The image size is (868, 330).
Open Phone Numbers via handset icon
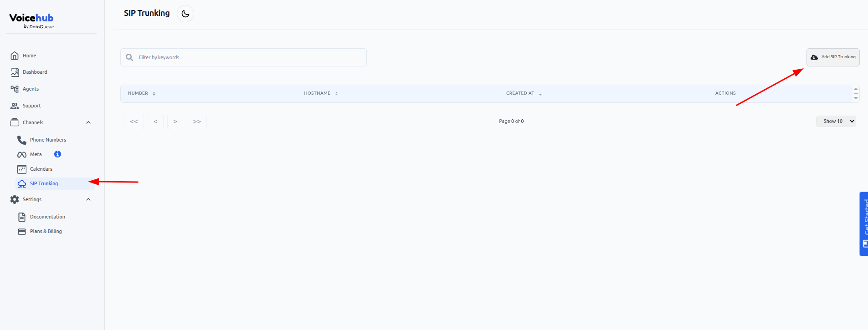pos(22,140)
